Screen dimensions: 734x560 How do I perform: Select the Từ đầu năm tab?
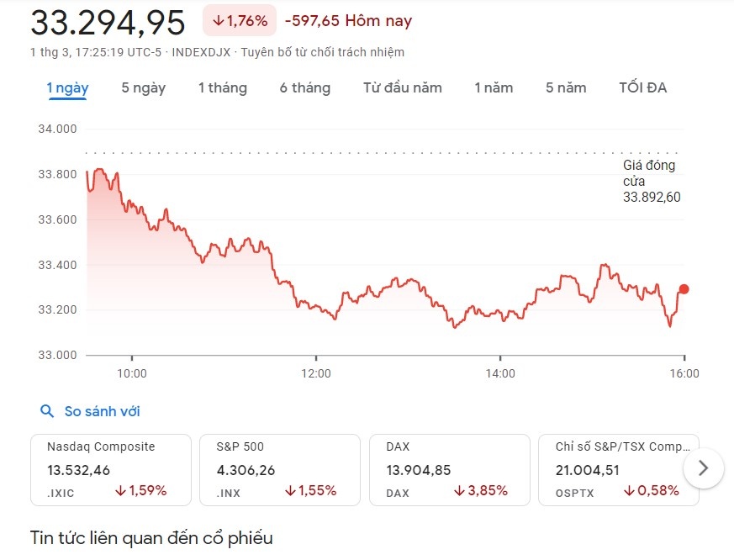pos(402,87)
